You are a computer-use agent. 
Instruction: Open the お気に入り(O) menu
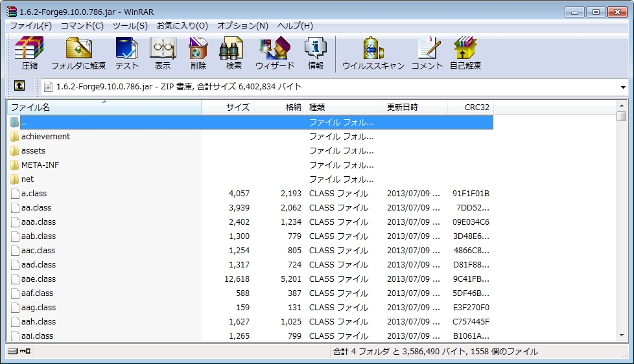click(x=182, y=26)
